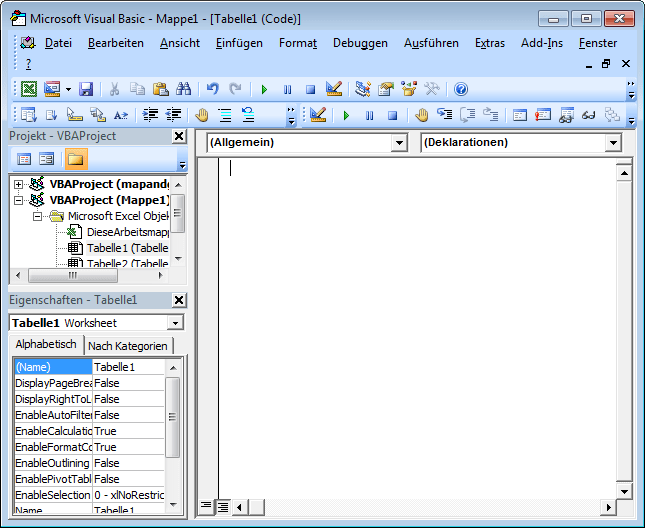Click View Object in the Project pane
Image resolution: width=645 pixels, height=528 pixels.
46,159
